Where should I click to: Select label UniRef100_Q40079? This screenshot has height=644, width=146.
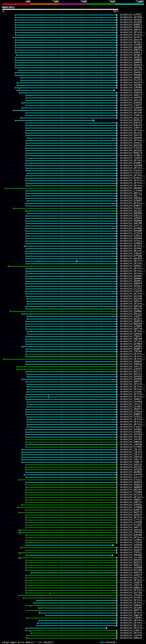tap(131, 70)
